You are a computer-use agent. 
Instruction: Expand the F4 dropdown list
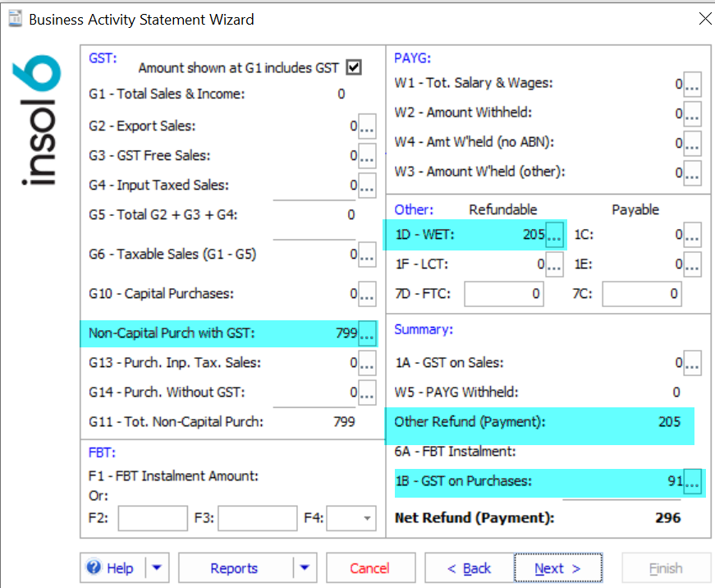tap(365, 518)
